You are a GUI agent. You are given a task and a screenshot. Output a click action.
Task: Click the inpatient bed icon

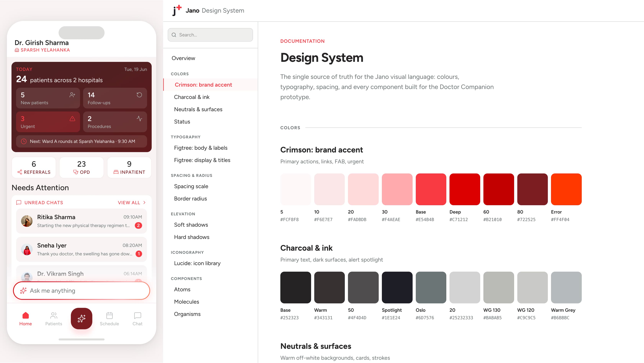pyautogui.click(x=116, y=172)
